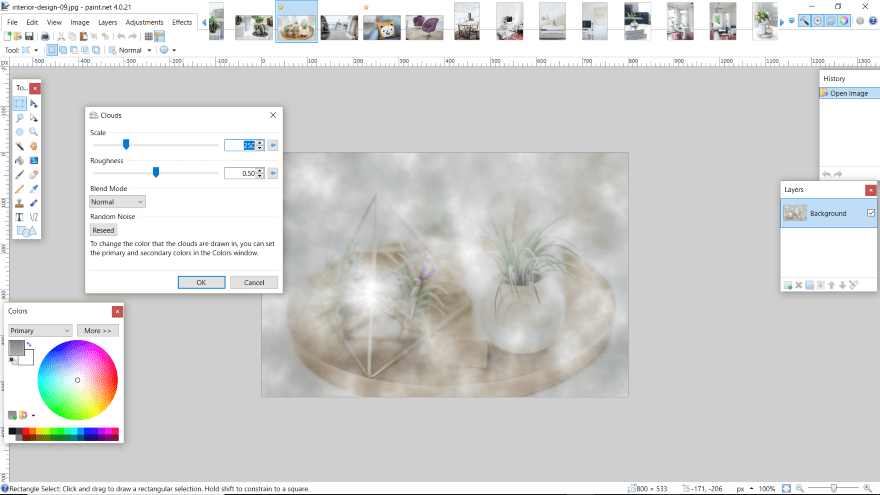Add a new layer in Layers panel

(x=788, y=286)
